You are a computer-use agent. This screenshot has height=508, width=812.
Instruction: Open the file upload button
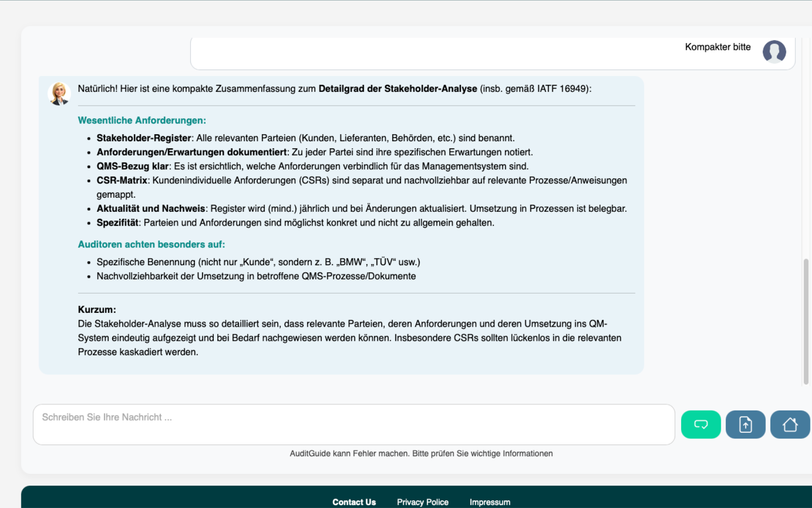[x=745, y=424]
